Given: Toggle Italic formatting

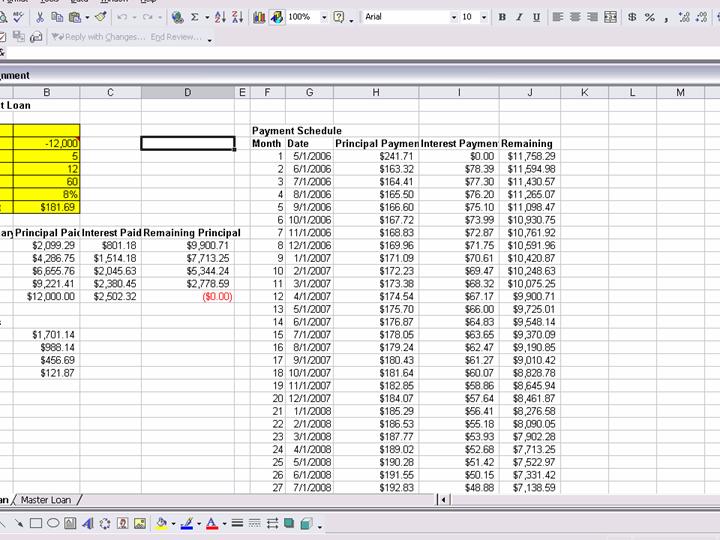Looking at the screenshot, I should click(519, 17).
